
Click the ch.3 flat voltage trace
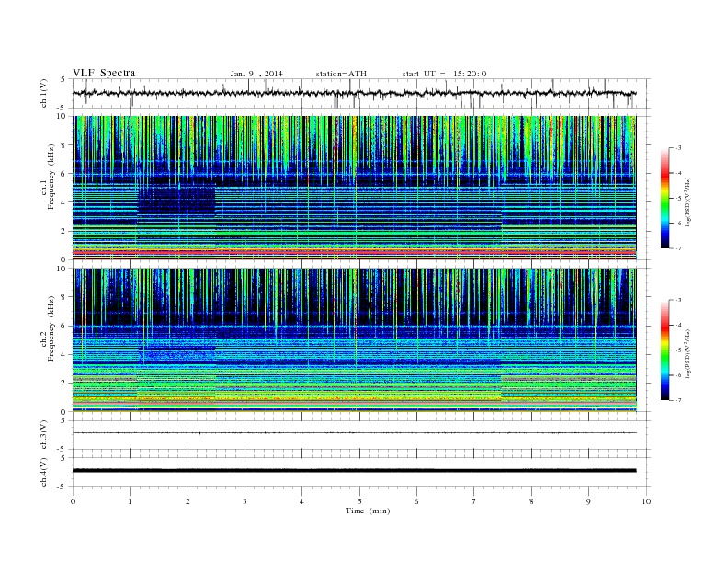click(x=354, y=433)
